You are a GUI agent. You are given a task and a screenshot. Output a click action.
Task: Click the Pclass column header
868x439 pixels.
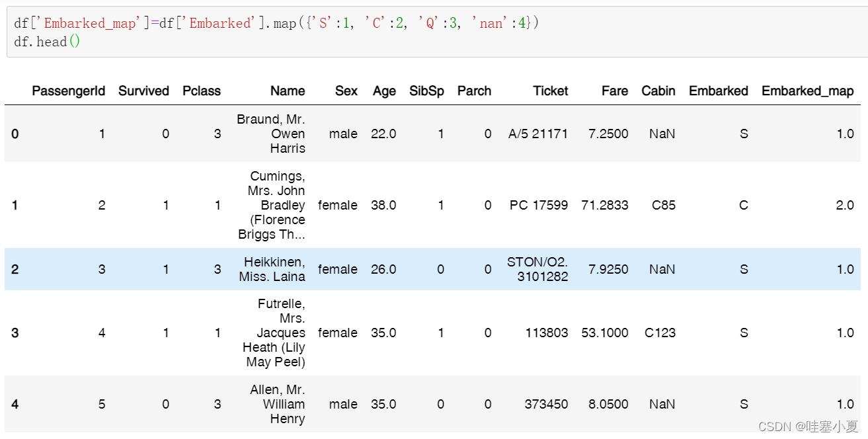pyautogui.click(x=202, y=91)
